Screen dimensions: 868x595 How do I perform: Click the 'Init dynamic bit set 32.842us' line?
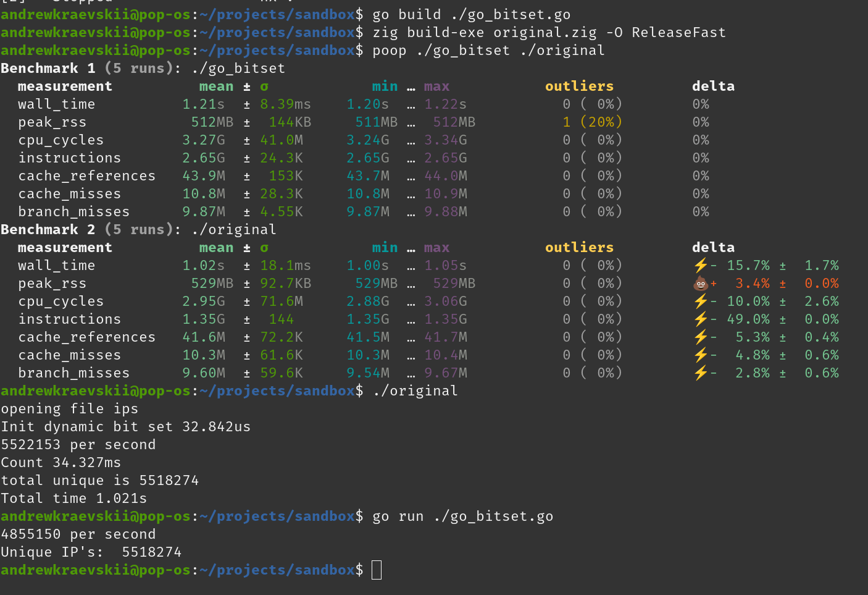[x=126, y=427]
